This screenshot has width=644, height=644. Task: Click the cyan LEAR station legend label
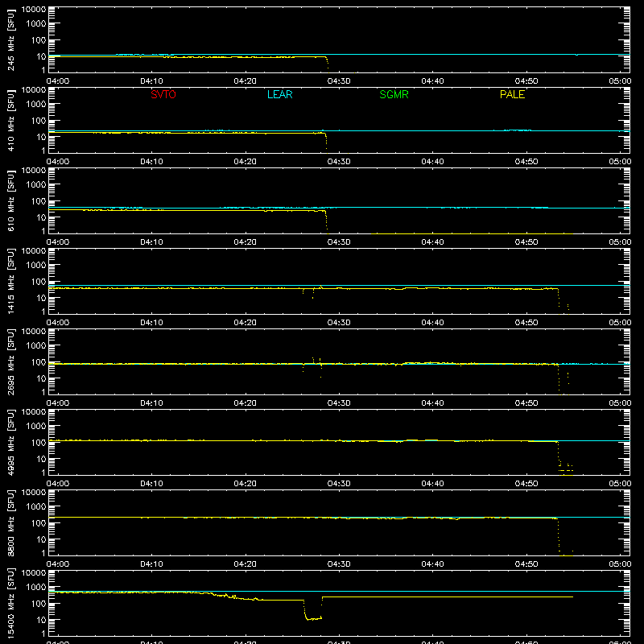point(279,94)
